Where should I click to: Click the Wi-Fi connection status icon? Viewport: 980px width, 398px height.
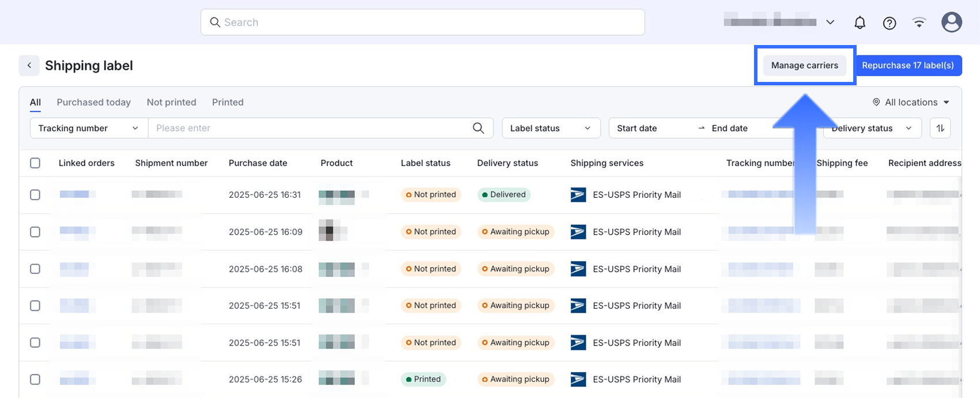coord(919,22)
